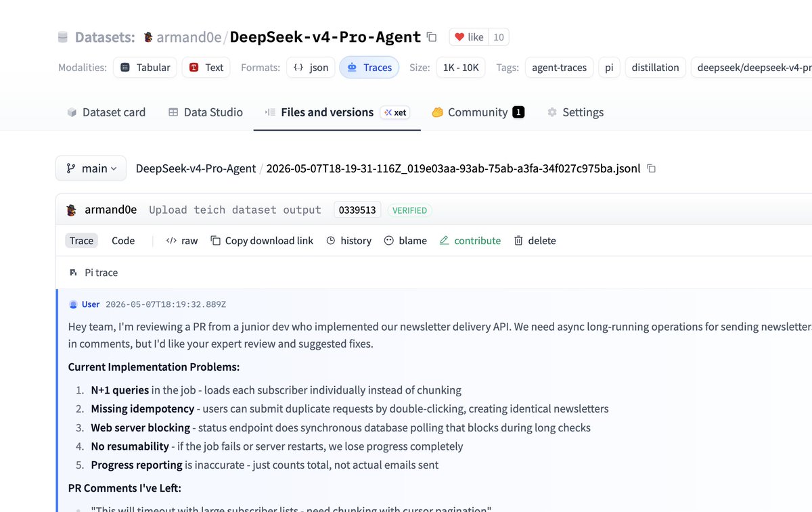The width and height of the screenshot is (812, 512).
Task: Click the Progress reporting list item
Action: (x=265, y=465)
